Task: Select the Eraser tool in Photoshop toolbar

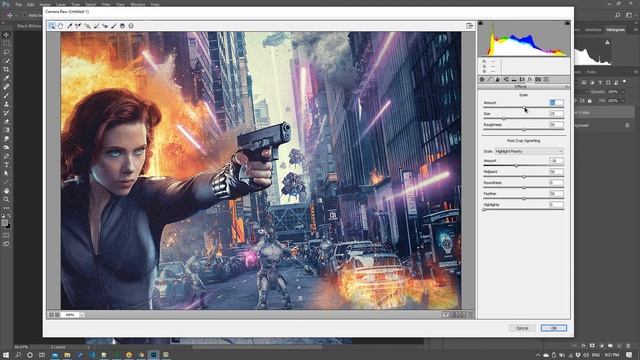Action: pyautogui.click(x=6, y=121)
